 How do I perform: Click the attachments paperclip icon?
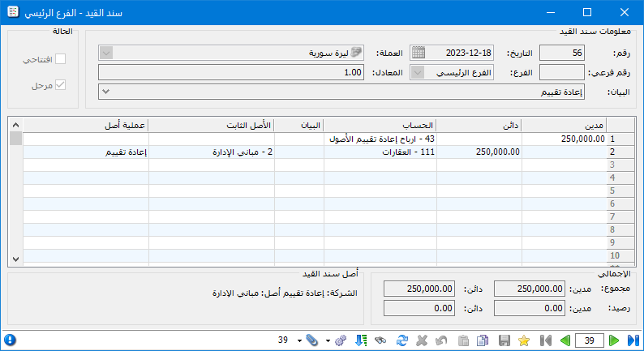pyautogui.click(x=312, y=340)
